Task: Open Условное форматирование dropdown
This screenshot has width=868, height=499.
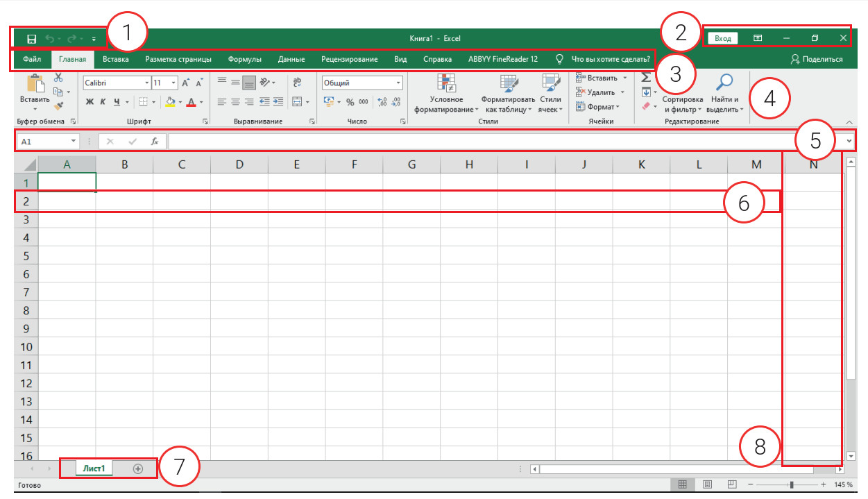Action: (446, 92)
